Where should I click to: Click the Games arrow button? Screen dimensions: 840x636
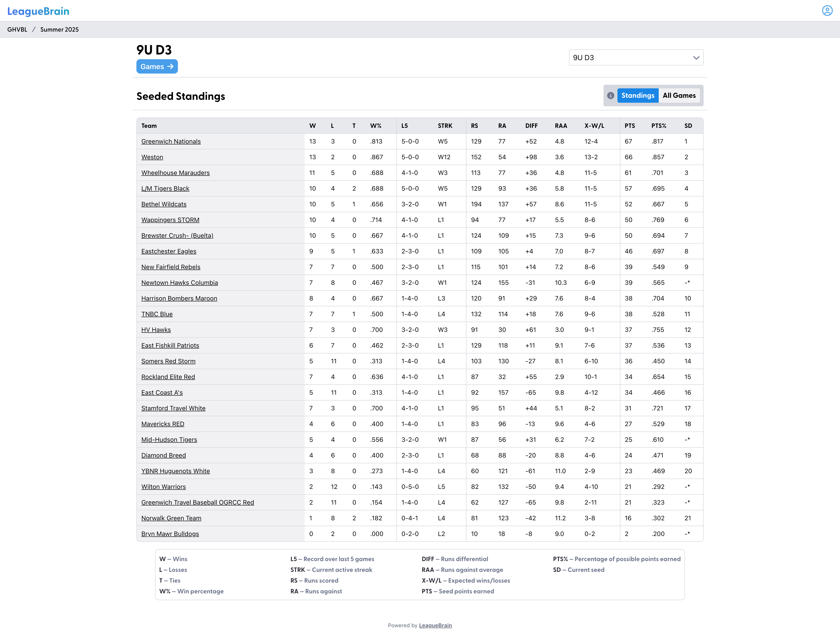(157, 67)
